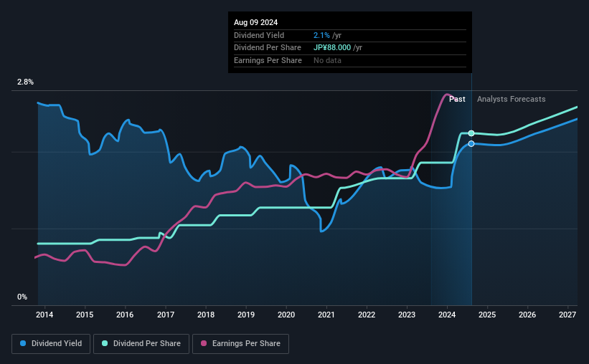The height and width of the screenshot is (364, 589).
Task: Click the JP¥88.000 dividend per share value
Action: pos(332,48)
